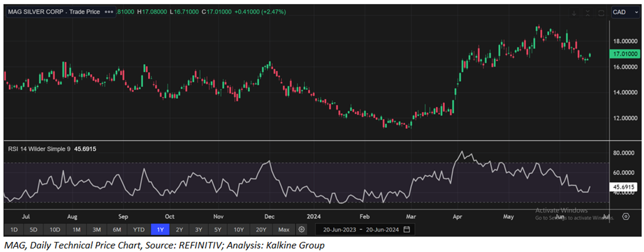Click the 2024 label on time axis
Viewport: 644px width, 252px height.
[313, 217]
